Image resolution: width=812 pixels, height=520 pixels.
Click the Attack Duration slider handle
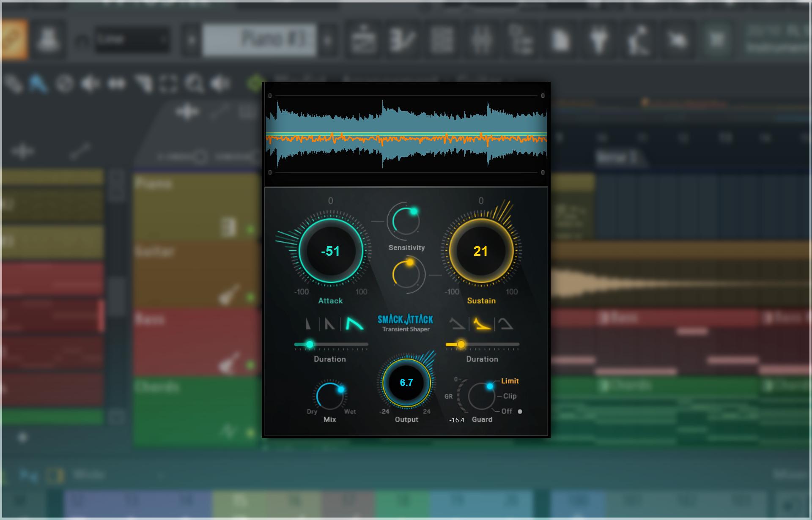point(310,344)
